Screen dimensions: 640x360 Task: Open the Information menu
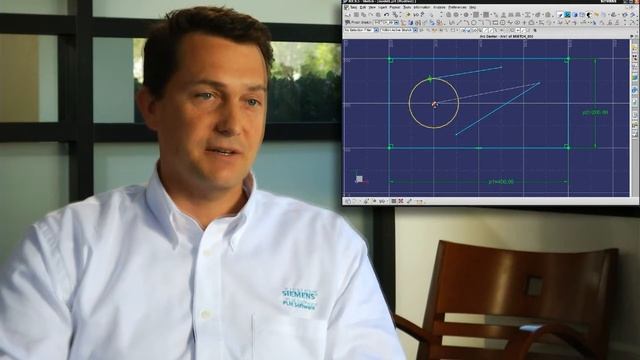(422, 7)
